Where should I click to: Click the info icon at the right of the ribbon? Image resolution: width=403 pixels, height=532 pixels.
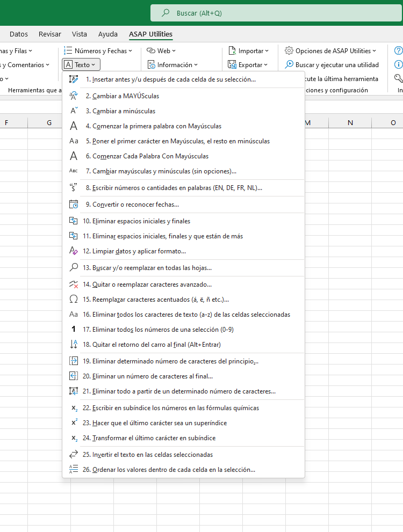pos(398,64)
